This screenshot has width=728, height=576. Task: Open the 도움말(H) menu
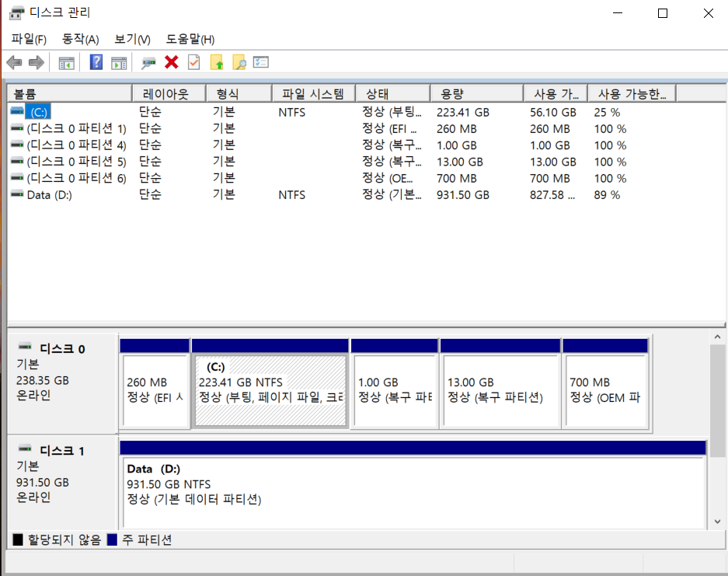pyautogui.click(x=190, y=39)
